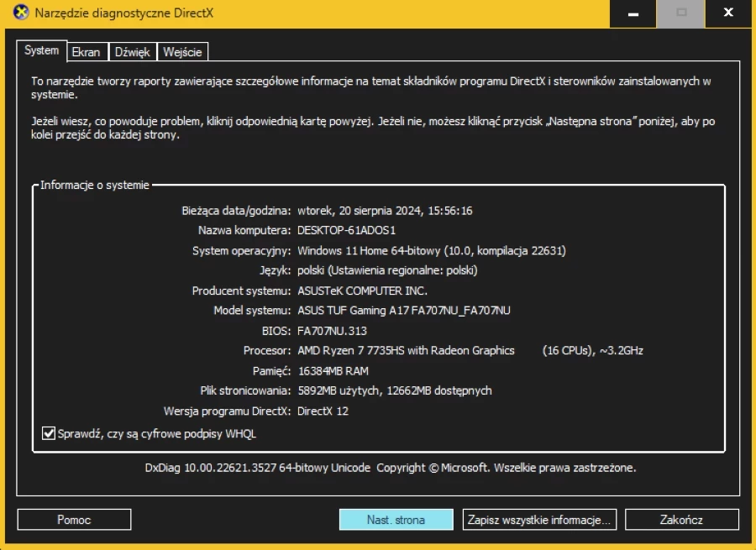This screenshot has width=756, height=550.
Task: Open the Ekran tab
Action: click(x=86, y=52)
